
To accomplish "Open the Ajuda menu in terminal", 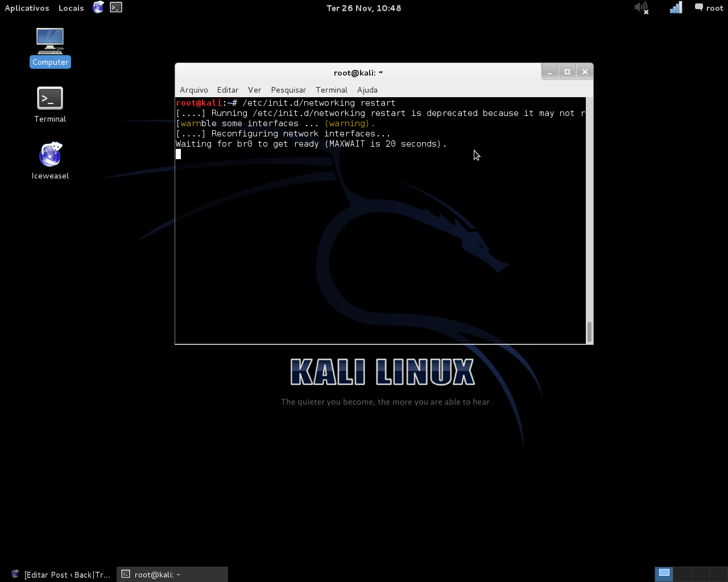I will pyautogui.click(x=367, y=90).
